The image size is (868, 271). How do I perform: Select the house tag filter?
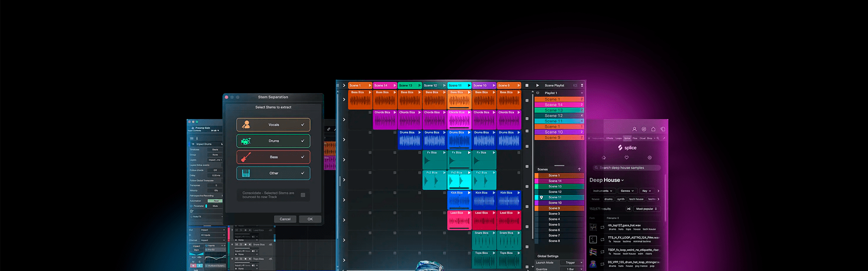596,199
